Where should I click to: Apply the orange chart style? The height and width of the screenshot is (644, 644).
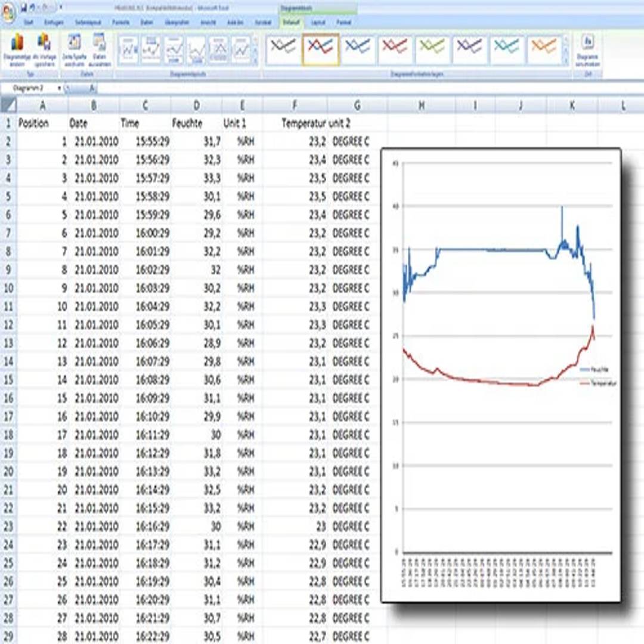[544, 49]
